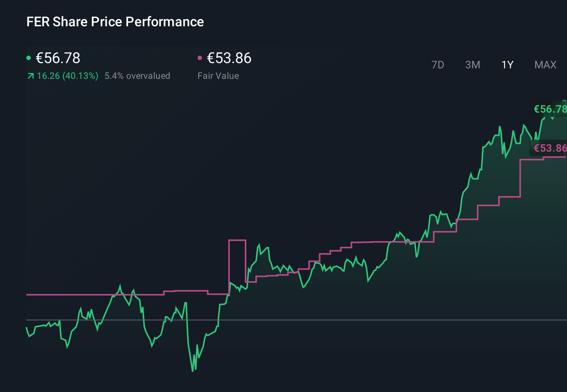The height and width of the screenshot is (392, 567).
Task: Switch to the 3M tab
Action: click(472, 65)
